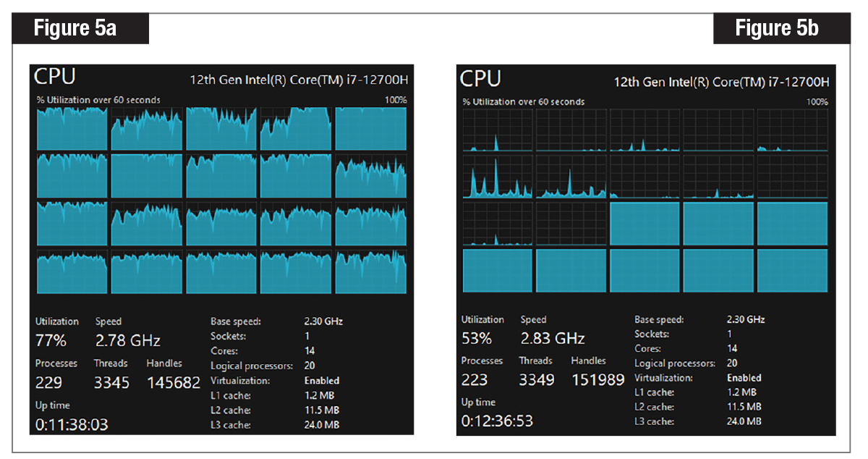Image resolution: width=868 pixels, height=459 pixels.
Task: Click the CPU heading in Figure 5b
Action: pos(479,79)
